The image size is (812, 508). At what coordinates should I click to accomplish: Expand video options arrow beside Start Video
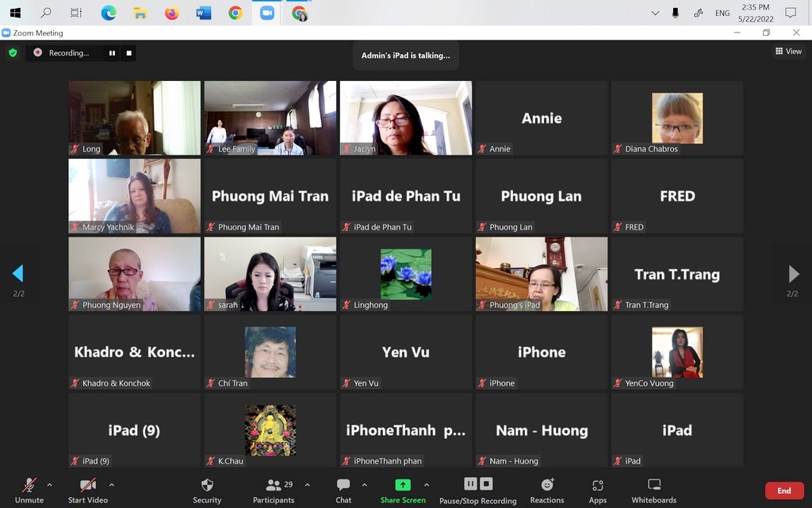(111, 485)
